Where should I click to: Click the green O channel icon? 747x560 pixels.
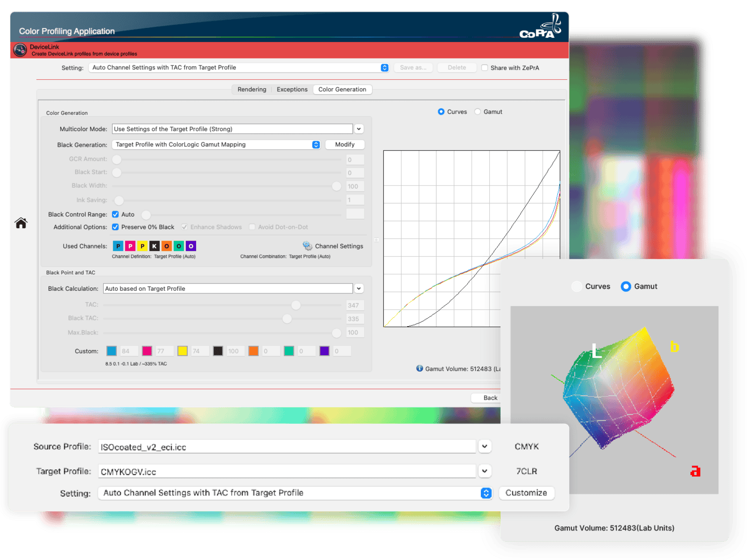pyautogui.click(x=178, y=246)
